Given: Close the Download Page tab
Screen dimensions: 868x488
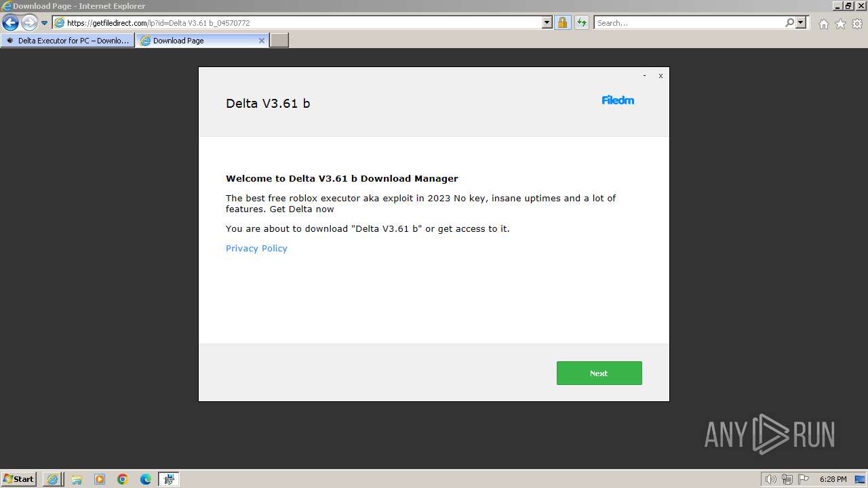Looking at the screenshot, I should point(262,41).
